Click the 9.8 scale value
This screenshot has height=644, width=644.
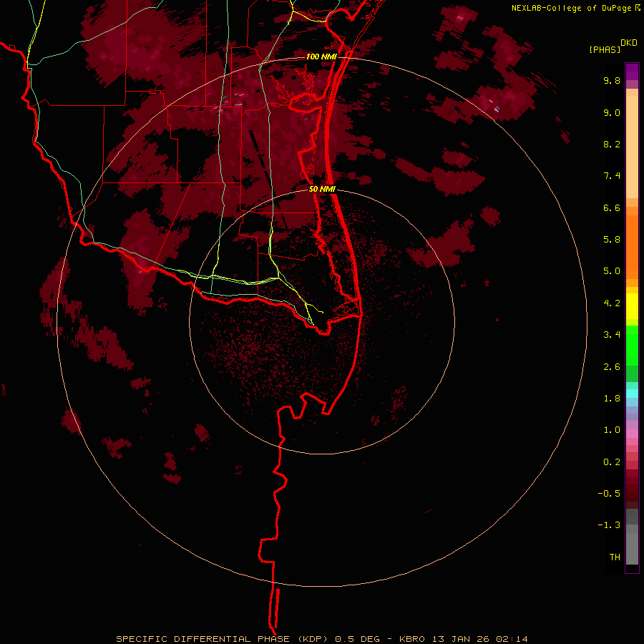click(x=612, y=80)
